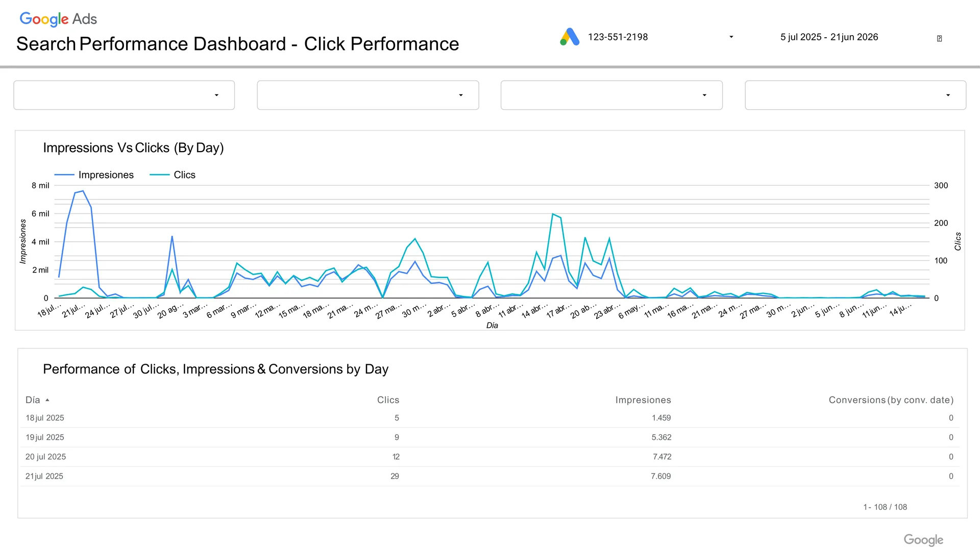
Task: Click the Impresiones left axis label
Action: pyautogui.click(x=23, y=241)
